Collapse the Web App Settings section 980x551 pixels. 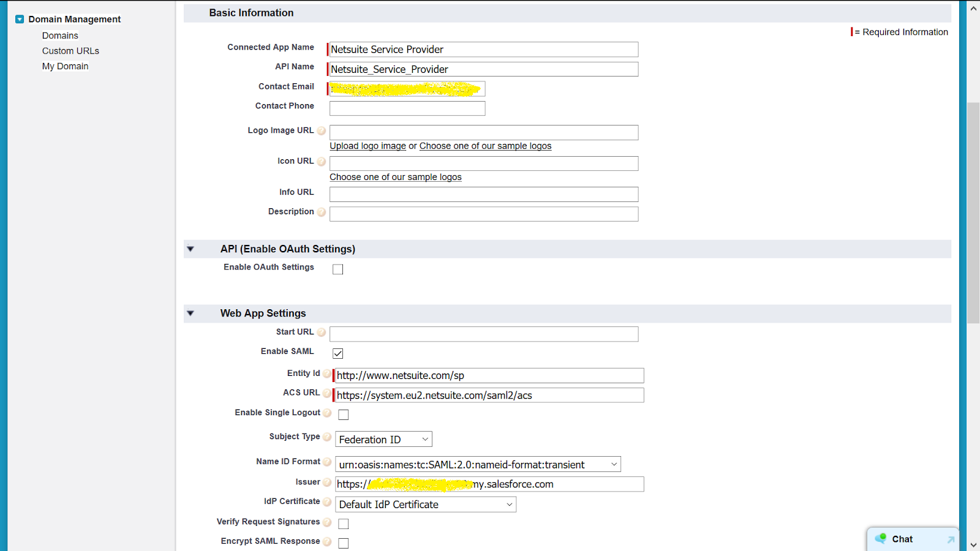(x=190, y=313)
